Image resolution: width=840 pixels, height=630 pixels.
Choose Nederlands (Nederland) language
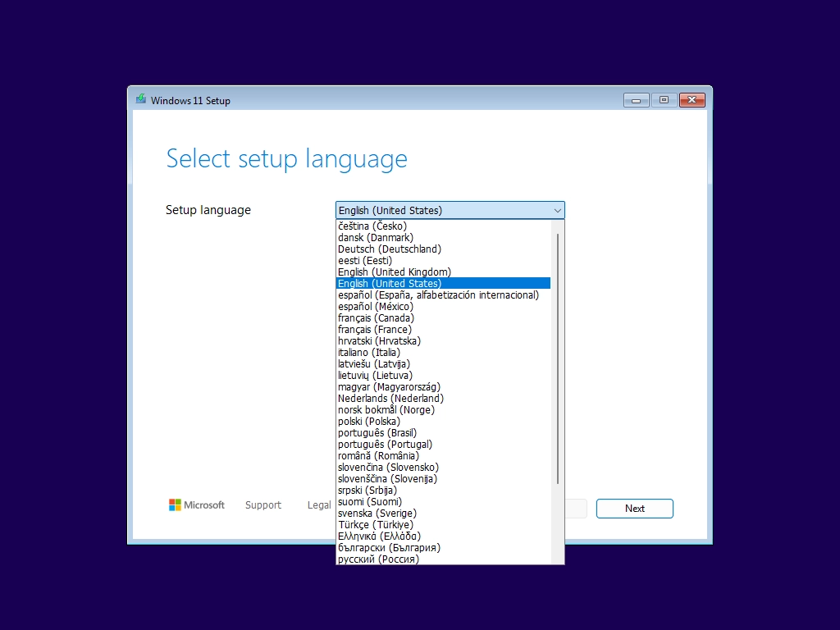[x=443, y=399]
